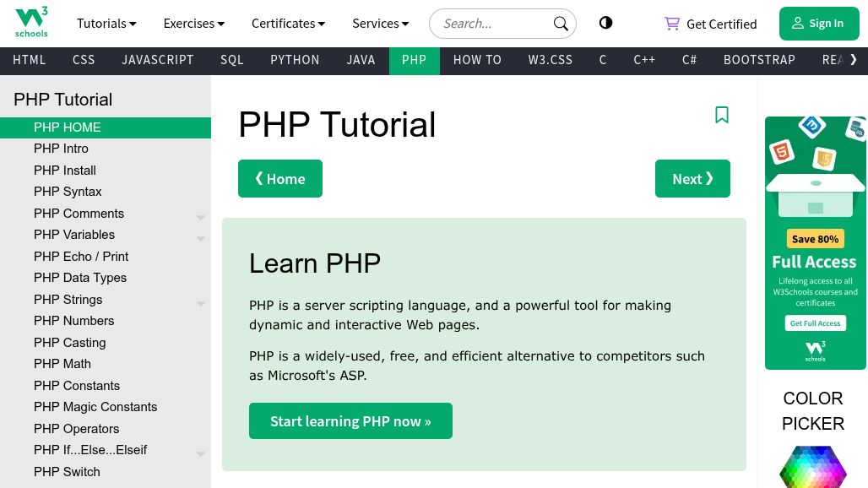Open the C tutorial tab
868x488 pixels.
[x=603, y=60]
